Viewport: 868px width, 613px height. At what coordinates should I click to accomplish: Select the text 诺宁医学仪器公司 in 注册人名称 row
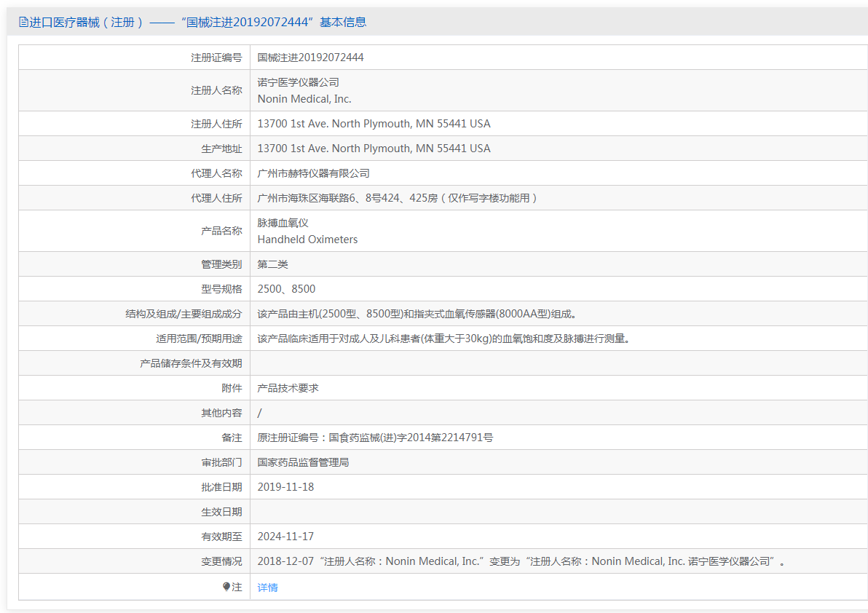(299, 82)
